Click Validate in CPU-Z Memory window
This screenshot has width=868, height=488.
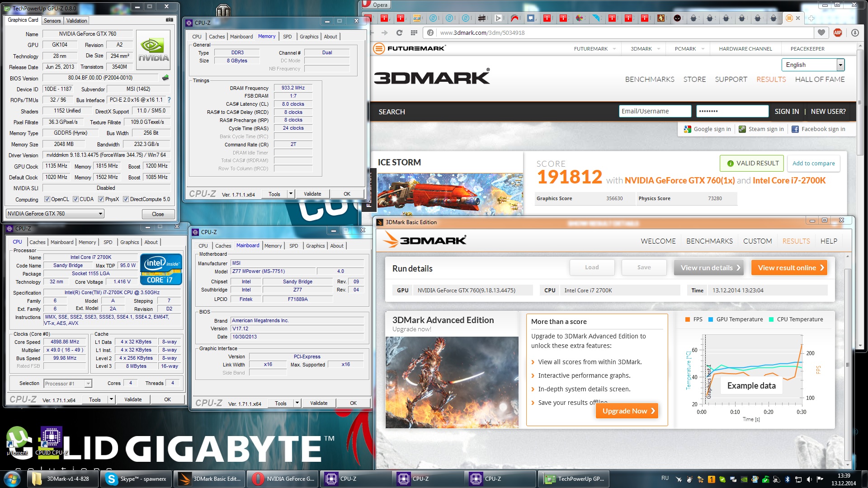(312, 194)
